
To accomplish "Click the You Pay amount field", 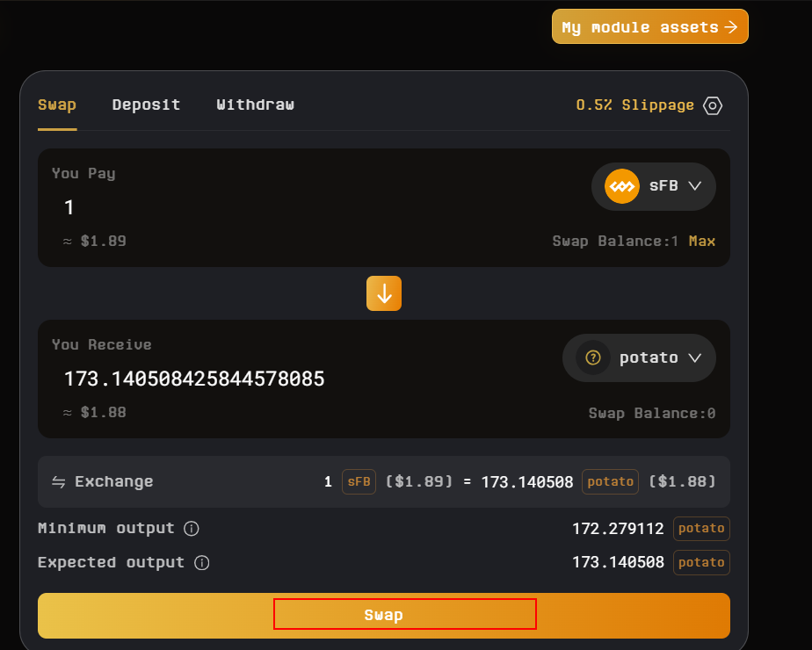I will coord(264,208).
